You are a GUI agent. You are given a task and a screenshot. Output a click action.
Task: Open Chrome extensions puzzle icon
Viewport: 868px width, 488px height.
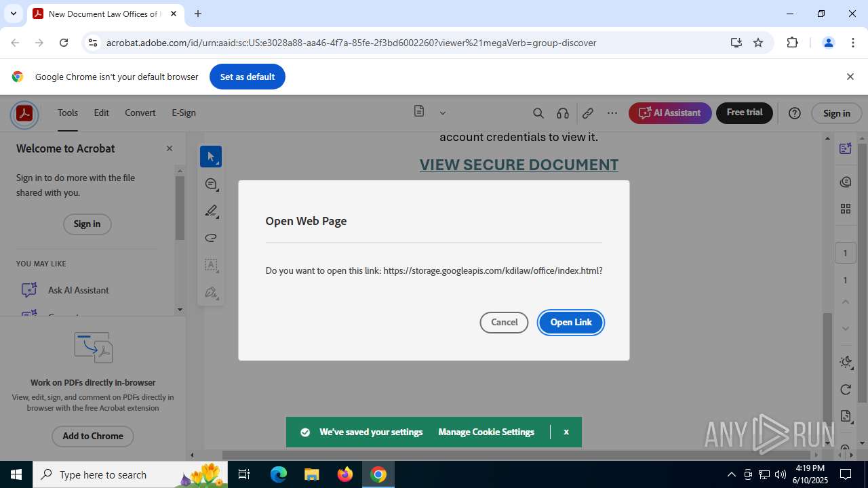pyautogui.click(x=792, y=43)
